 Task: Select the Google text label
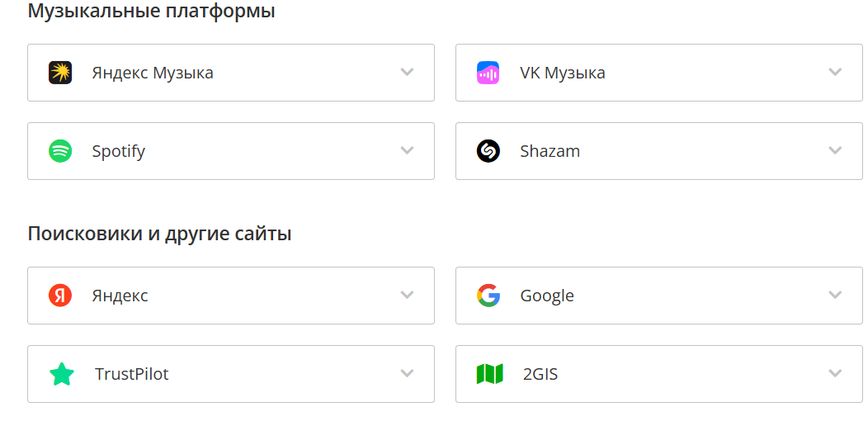547,296
